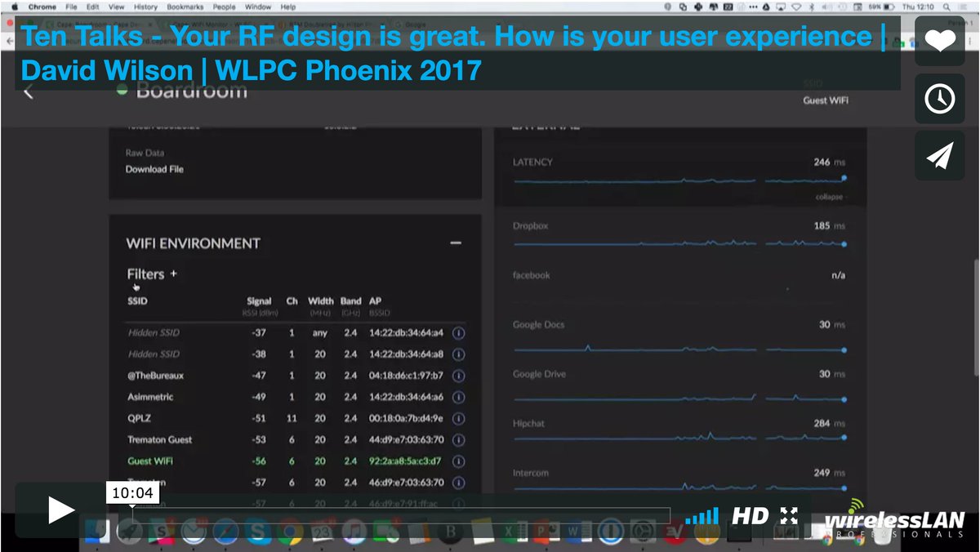Add a filter with the plus icon
This screenshot has height=552, width=980.
click(173, 274)
